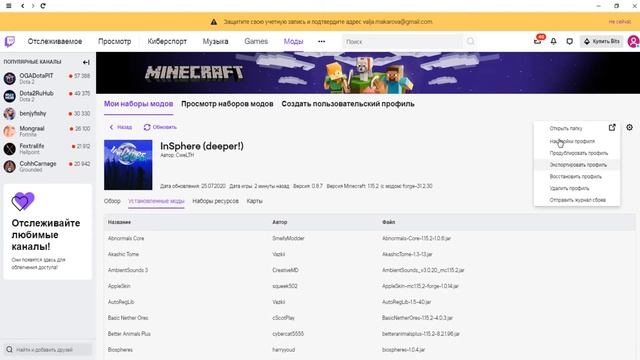
Task: Dismiss banner with "Не сейчас" link
Action: (x=620, y=22)
